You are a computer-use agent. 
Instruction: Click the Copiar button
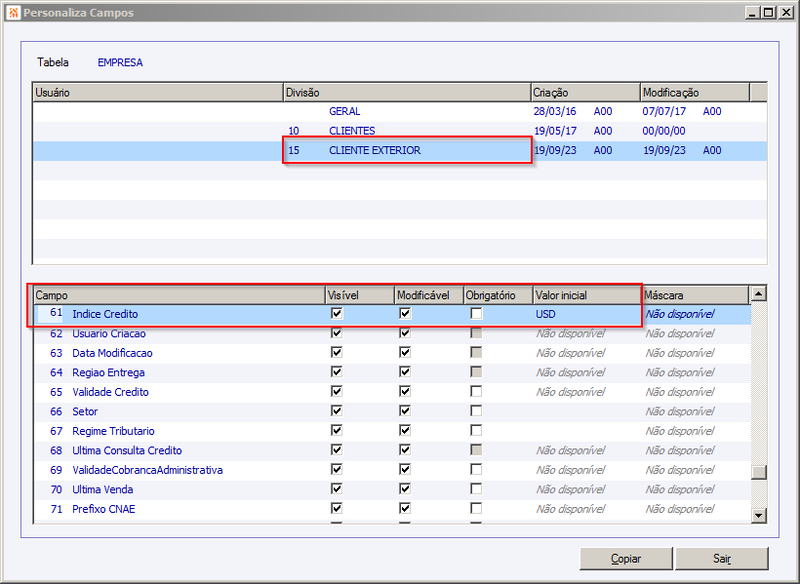click(x=626, y=558)
